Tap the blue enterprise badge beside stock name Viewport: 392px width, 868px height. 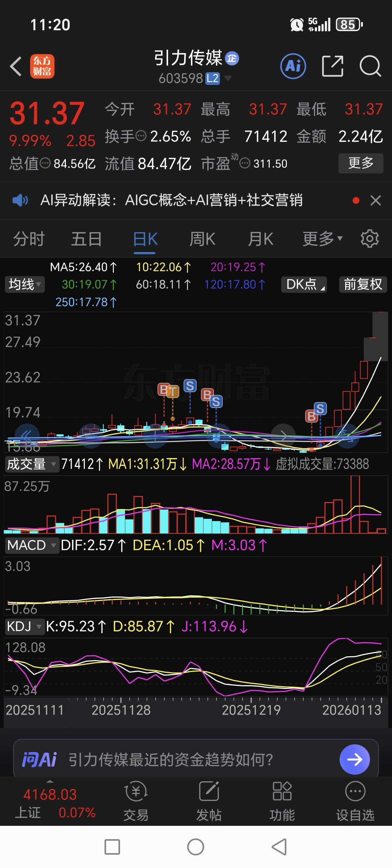(x=232, y=58)
